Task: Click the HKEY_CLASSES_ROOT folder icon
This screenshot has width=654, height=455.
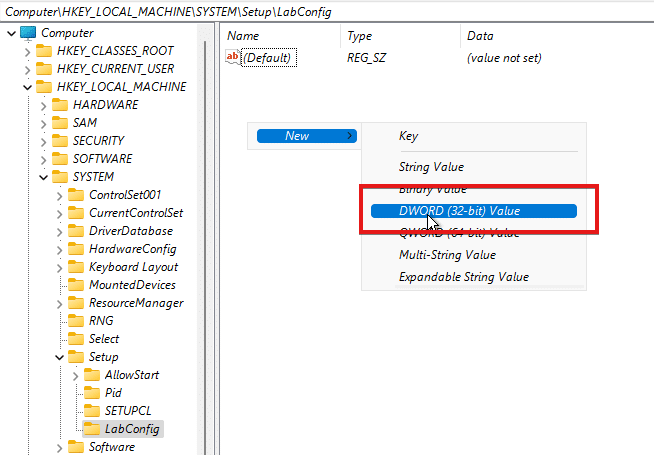Action: [x=43, y=51]
